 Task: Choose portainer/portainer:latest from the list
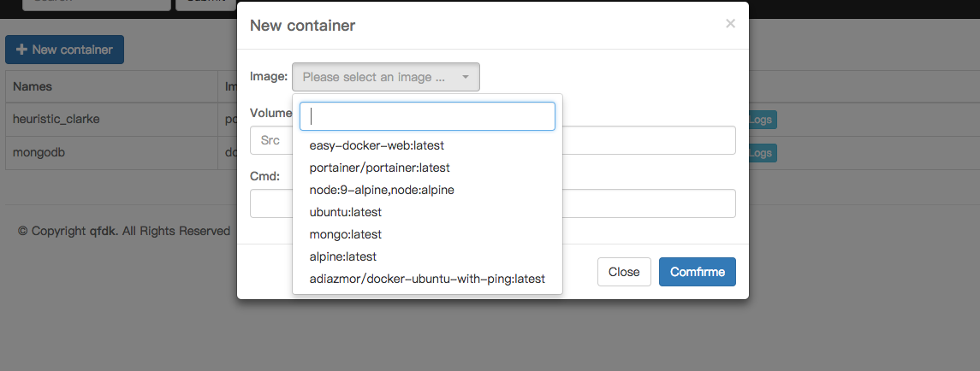click(x=379, y=168)
